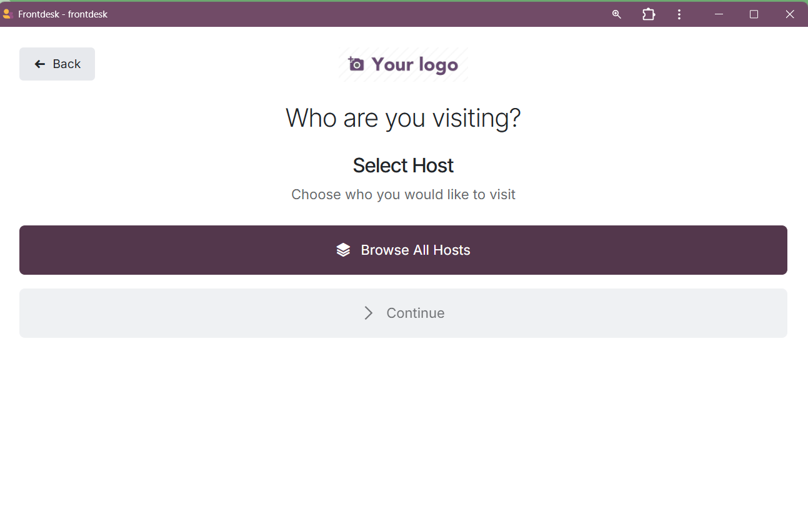The width and height of the screenshot is (808, 532).
Task: Open the three-dot window menu
Action: coord(679,14)
